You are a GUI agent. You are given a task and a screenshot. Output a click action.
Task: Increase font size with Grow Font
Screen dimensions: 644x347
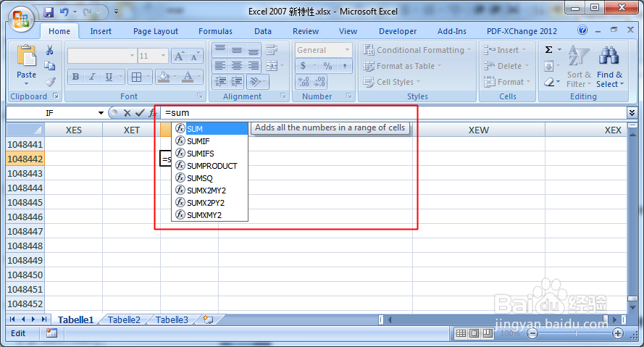click(179, 57)
